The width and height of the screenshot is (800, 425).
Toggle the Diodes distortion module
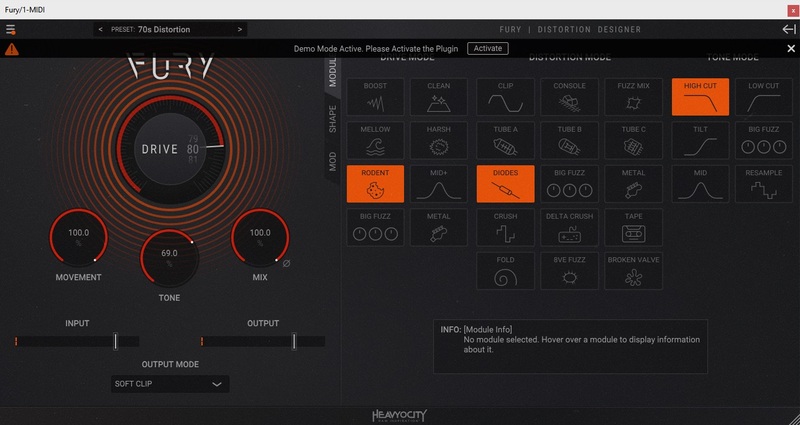[x=506, y=184]
